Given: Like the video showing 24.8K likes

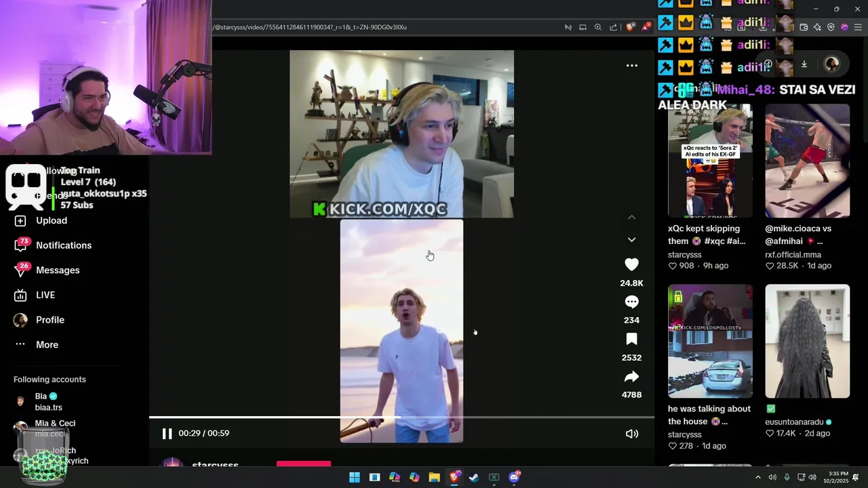Looking at the screenshot, I should tap(631, 264).
